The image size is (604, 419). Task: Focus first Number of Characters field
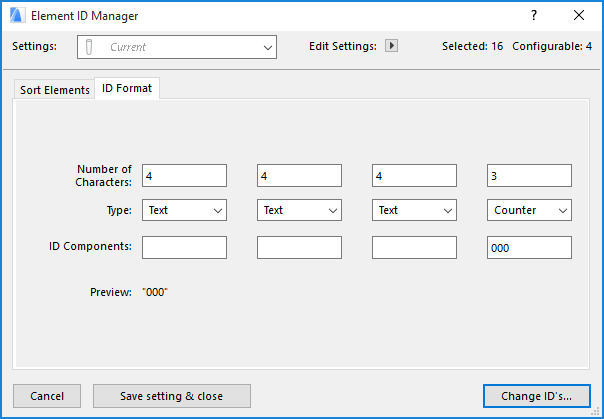click(x=184, y=176)
